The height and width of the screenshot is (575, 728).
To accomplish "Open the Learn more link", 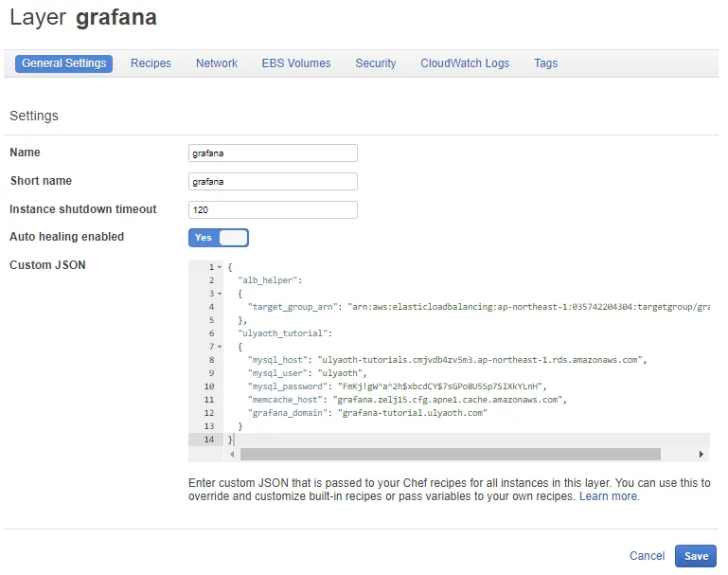I will 609,496.
